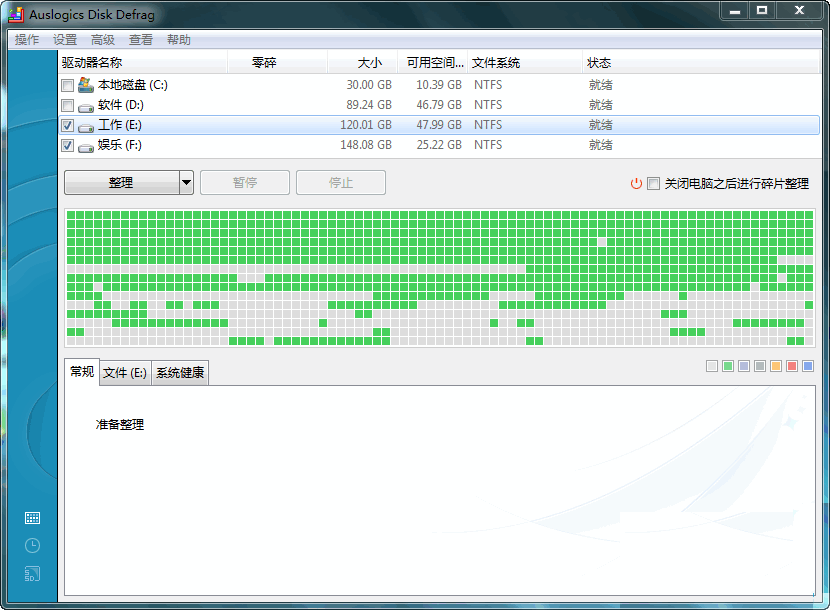Minimize the Disk Defrag window

coord(735,11)
